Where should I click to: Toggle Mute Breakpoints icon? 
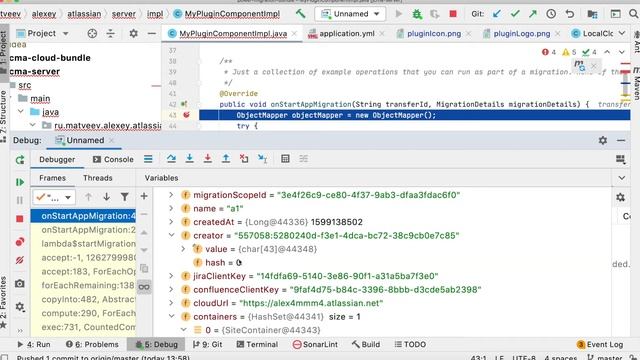20,260
